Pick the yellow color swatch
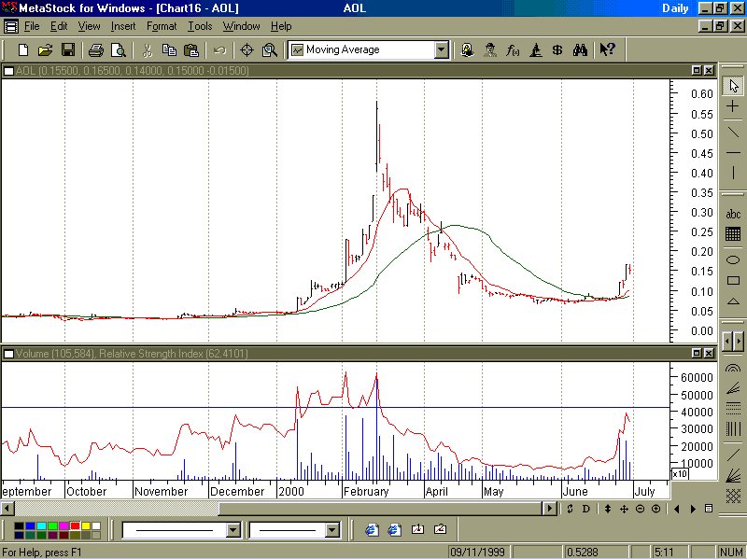 (x=86, y=525)
